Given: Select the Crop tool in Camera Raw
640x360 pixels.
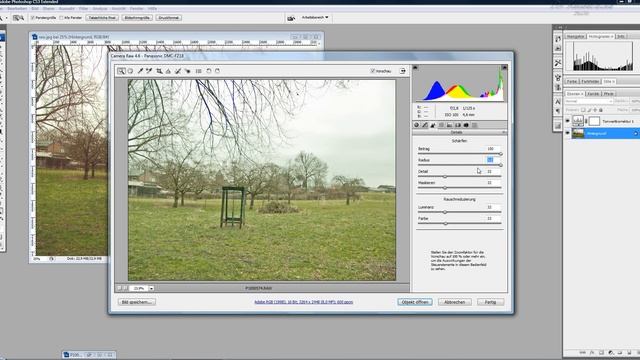Looking at the screenshot, I should click(x=159, y=71).
